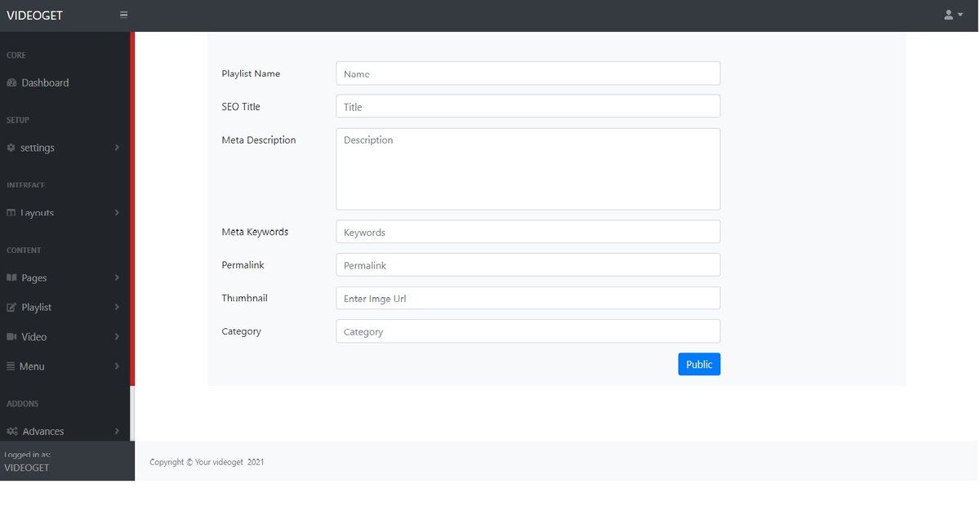Click the Pages book icon

(x=11, y=277)
